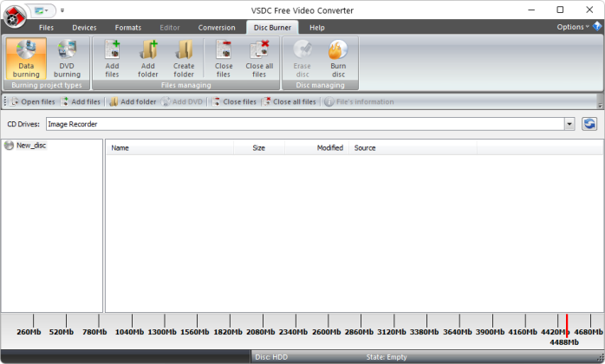Click Close all files in ribbon
605x364 pixels.
click(259, 58)
